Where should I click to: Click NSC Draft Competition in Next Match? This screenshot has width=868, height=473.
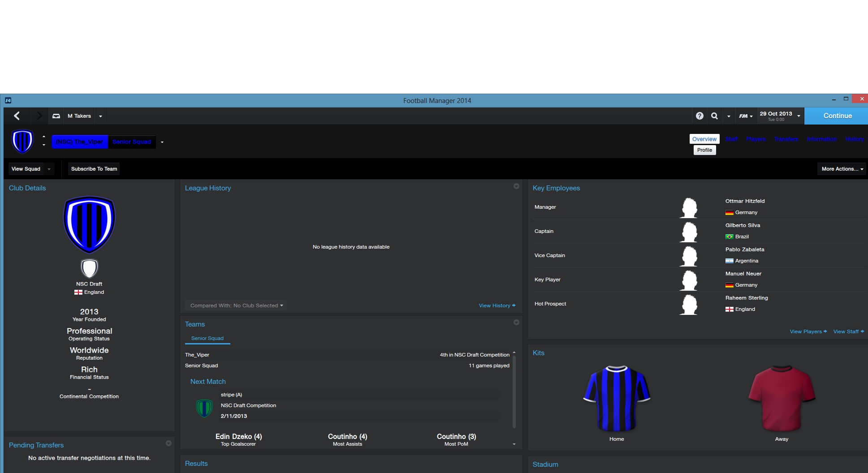248,405
